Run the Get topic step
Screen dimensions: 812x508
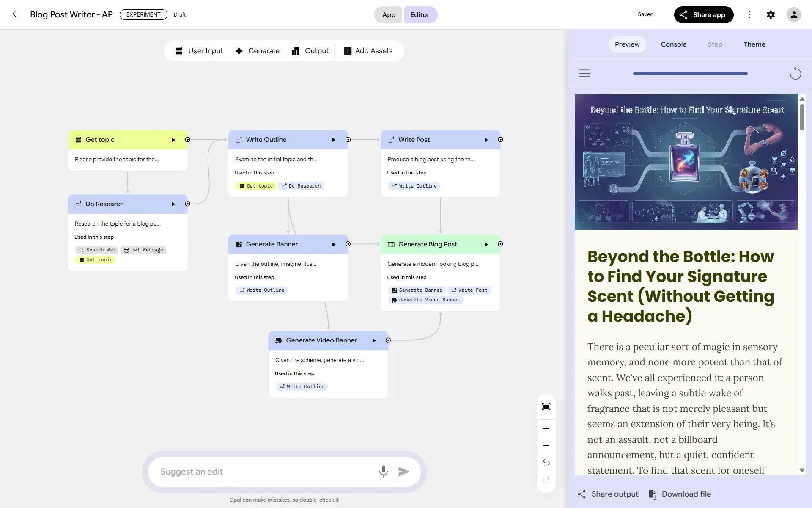click(173, 140)
